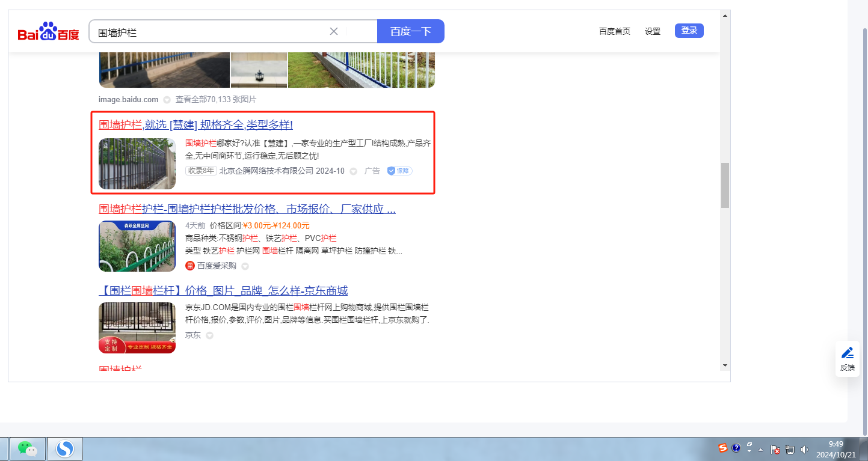Image resolution: width=868 pixels, height=461 pixels.
Task: Click the restore icon in the language bar
Action: coord(749,445)
